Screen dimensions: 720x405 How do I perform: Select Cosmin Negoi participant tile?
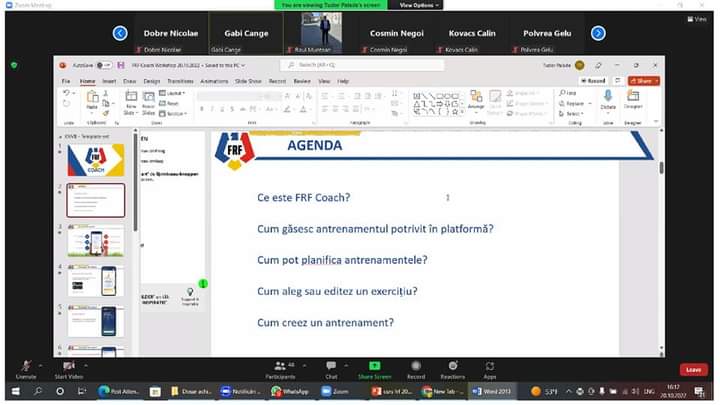396,34
